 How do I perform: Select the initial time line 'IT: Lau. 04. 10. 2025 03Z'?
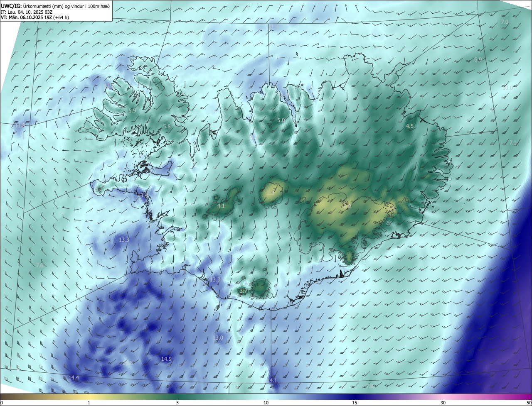27,12
